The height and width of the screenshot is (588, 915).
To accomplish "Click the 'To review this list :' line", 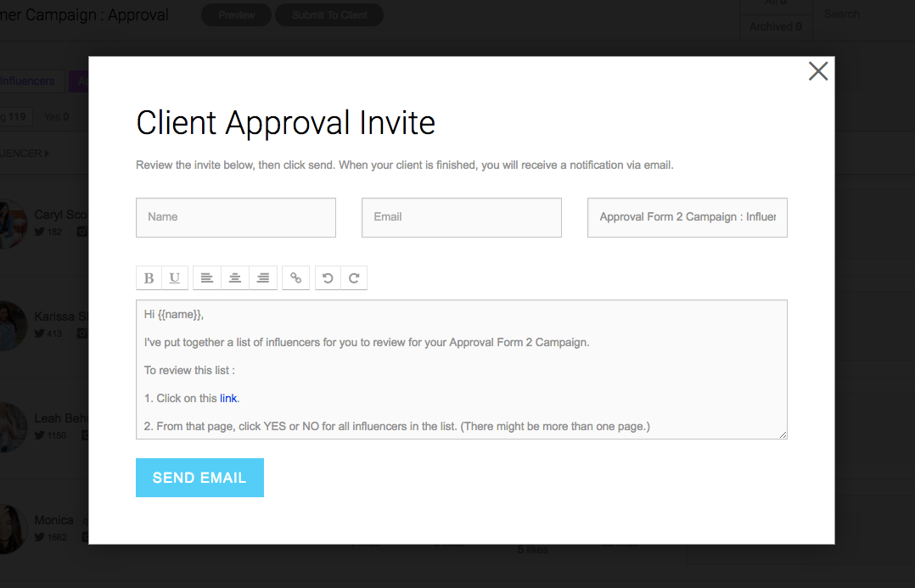I will click(189, 371).
